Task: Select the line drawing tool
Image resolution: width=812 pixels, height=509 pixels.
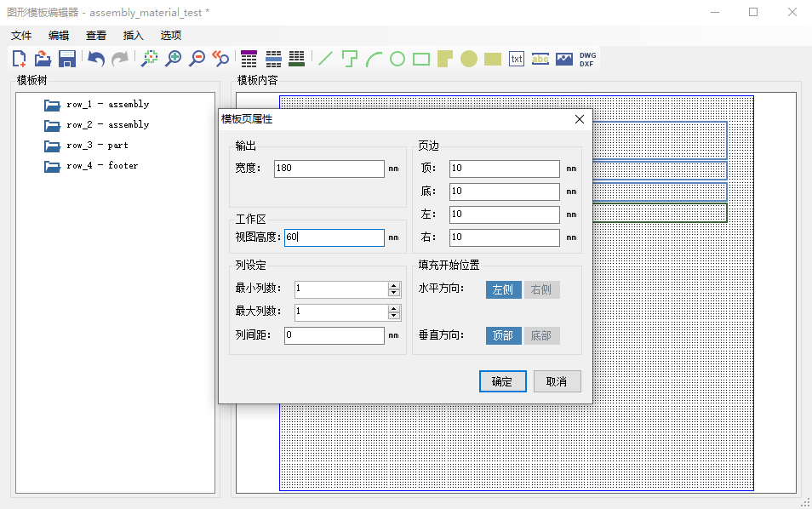Action: click(326, 59)
